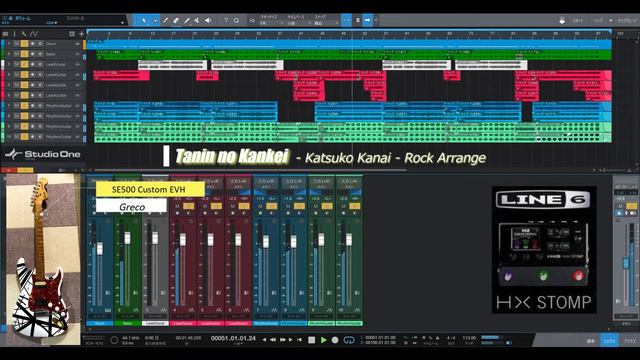Switch to the Mix tab at bottom right

609,341
